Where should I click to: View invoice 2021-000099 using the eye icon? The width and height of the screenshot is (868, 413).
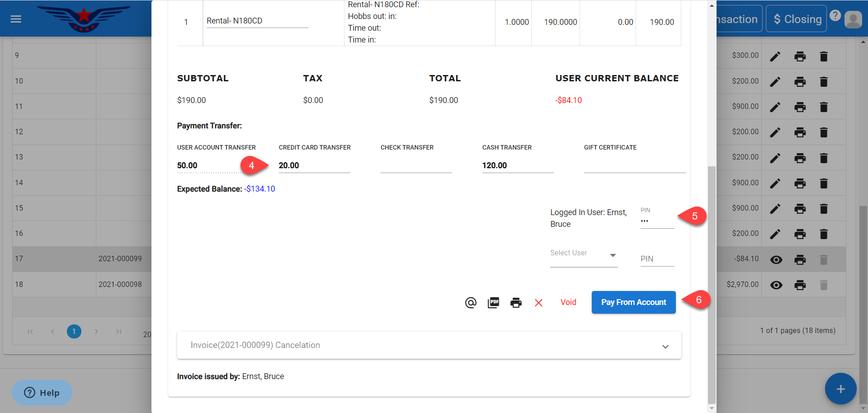[776, 260]
